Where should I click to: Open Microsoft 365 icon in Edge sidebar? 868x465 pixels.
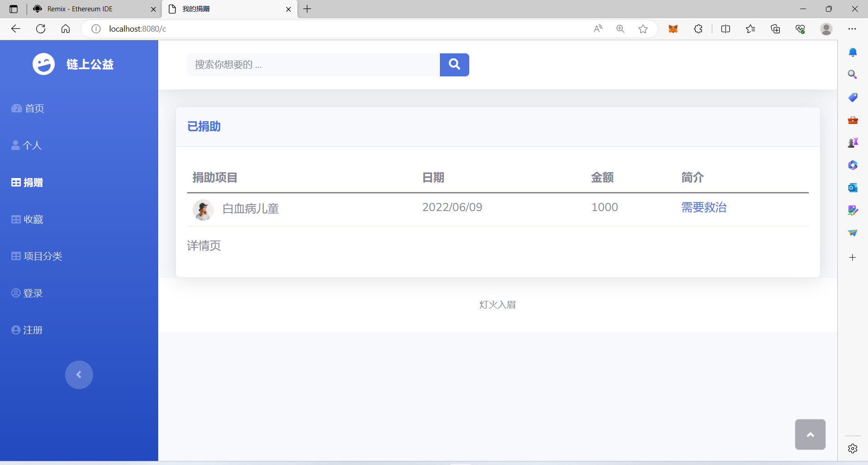853,165
